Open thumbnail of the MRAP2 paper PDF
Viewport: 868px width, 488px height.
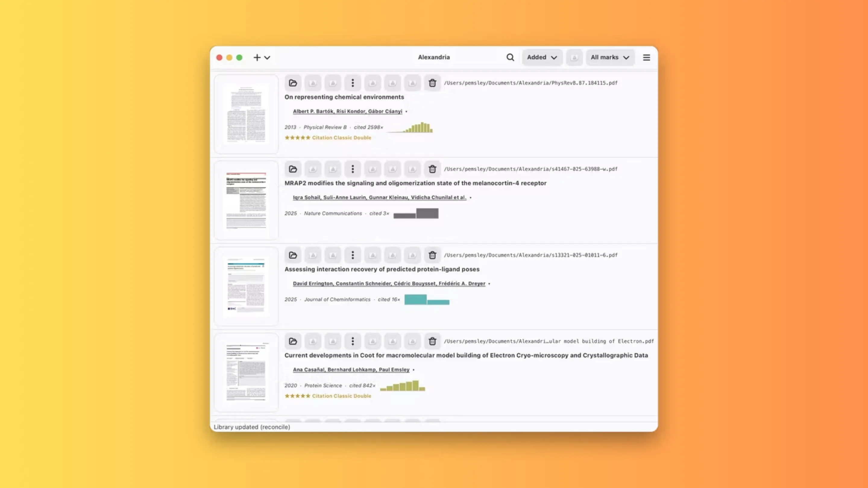tap(246, 200)
